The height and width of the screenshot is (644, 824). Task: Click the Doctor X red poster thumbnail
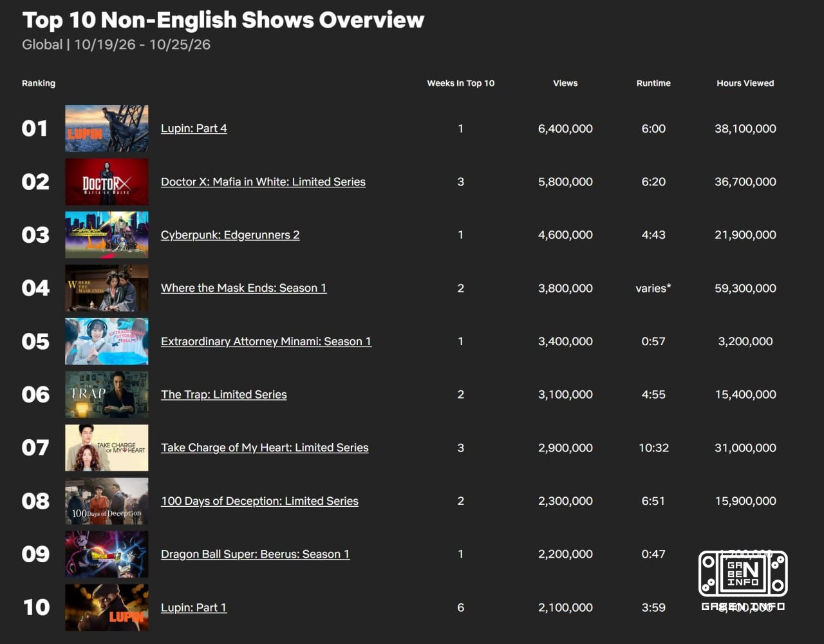(x=107, y=182)
